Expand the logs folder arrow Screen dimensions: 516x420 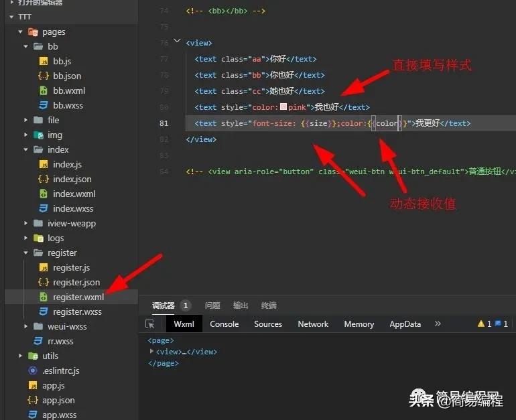point(25,237)
